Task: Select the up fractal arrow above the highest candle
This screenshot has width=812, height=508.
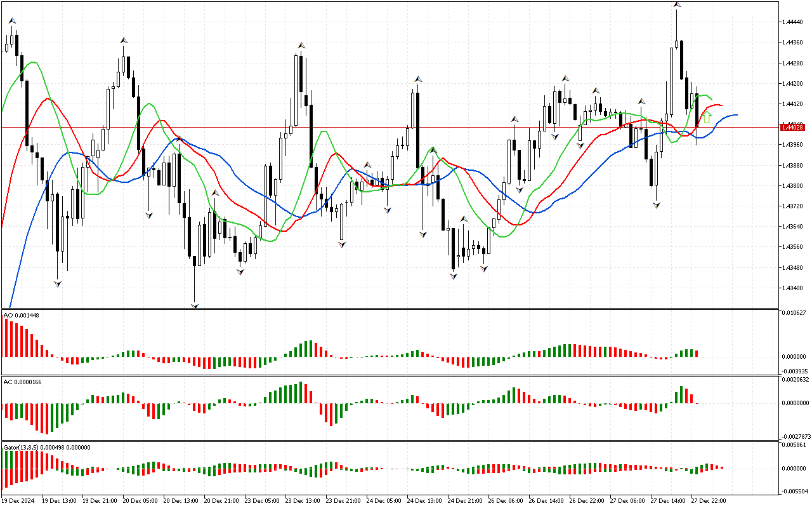Action: click(x=677, y=4)
